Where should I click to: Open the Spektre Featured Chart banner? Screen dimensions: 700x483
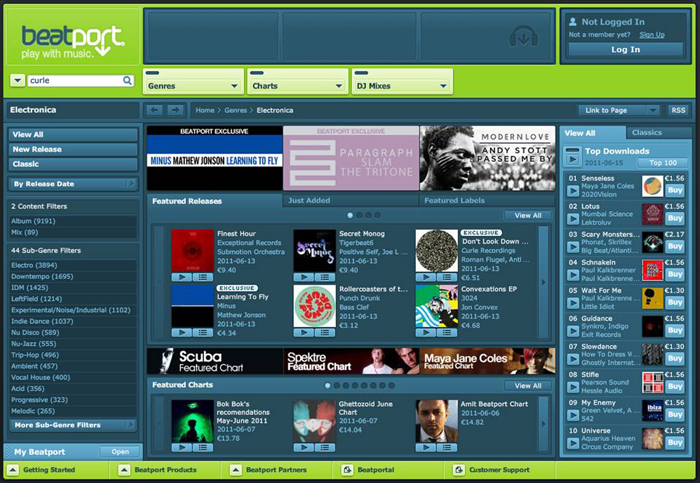(351, 361)
